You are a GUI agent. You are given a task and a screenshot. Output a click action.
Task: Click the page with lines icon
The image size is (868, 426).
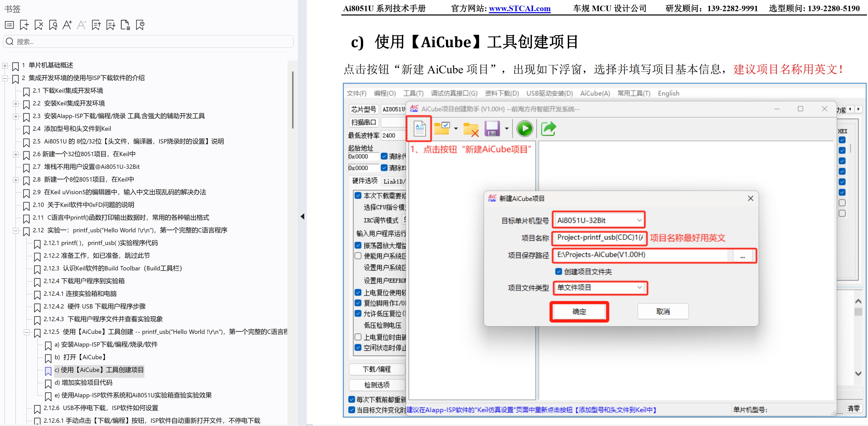point(125,25)
